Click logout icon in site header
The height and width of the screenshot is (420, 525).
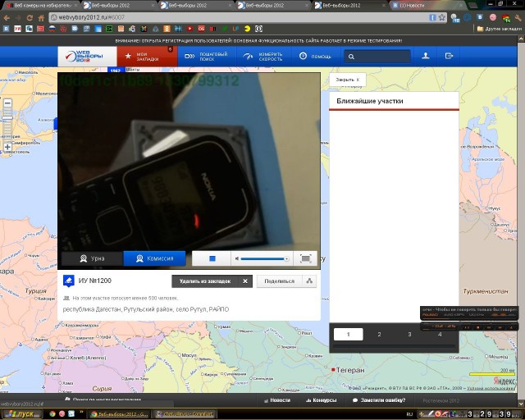pos(449,56)
